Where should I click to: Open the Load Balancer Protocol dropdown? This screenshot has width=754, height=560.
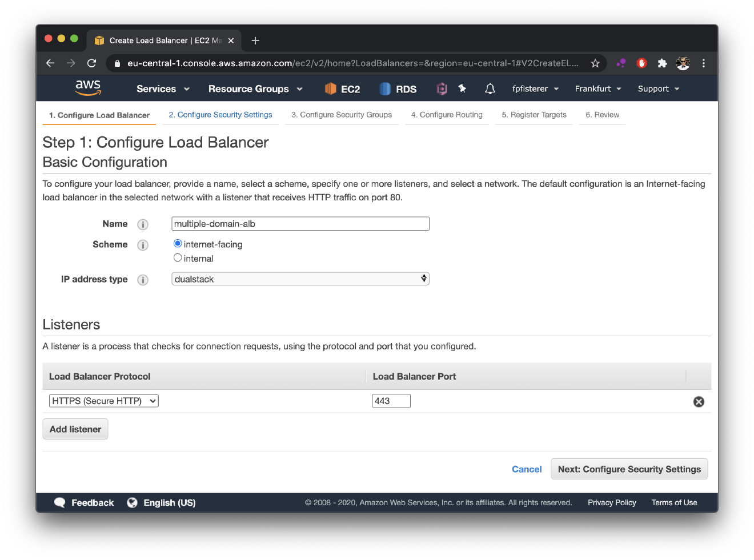click(103, 401)
